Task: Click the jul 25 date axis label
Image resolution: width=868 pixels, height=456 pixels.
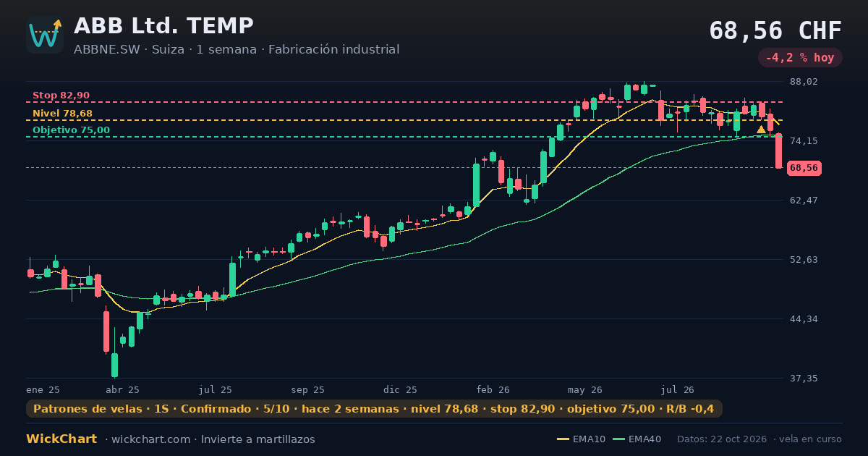Action: coord(215,389)
